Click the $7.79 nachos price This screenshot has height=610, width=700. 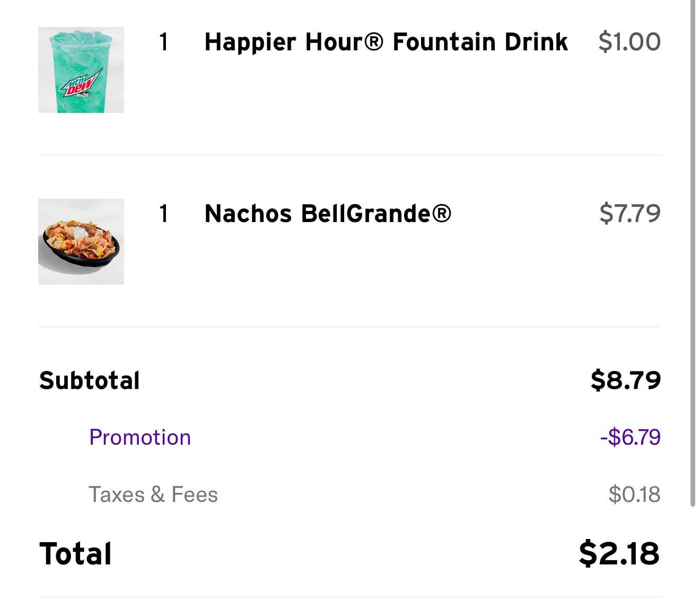point(629,214)
